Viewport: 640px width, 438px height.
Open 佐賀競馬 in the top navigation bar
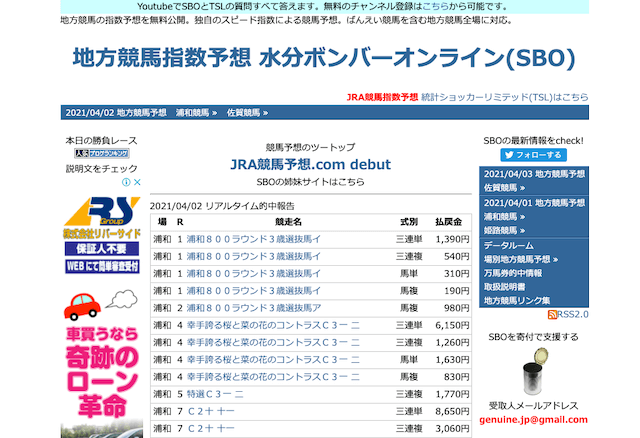(x=247, y=113)
